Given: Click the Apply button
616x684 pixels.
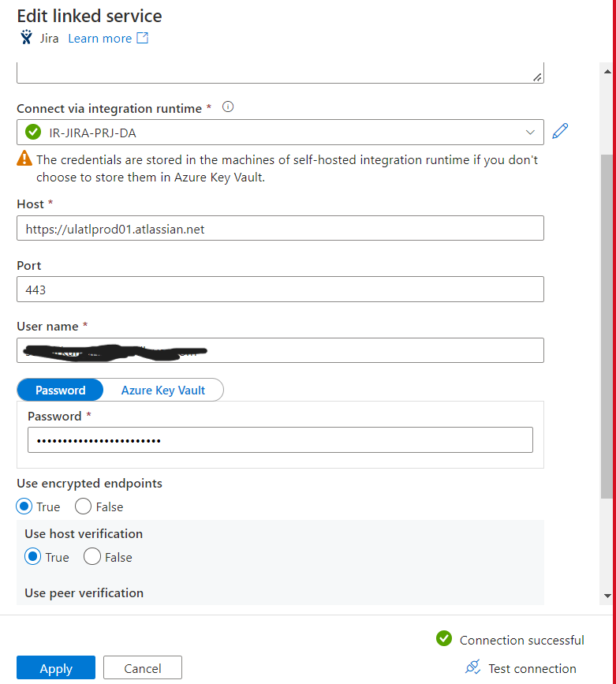Looking at the screenshot, I should click(x=56, y=668).
